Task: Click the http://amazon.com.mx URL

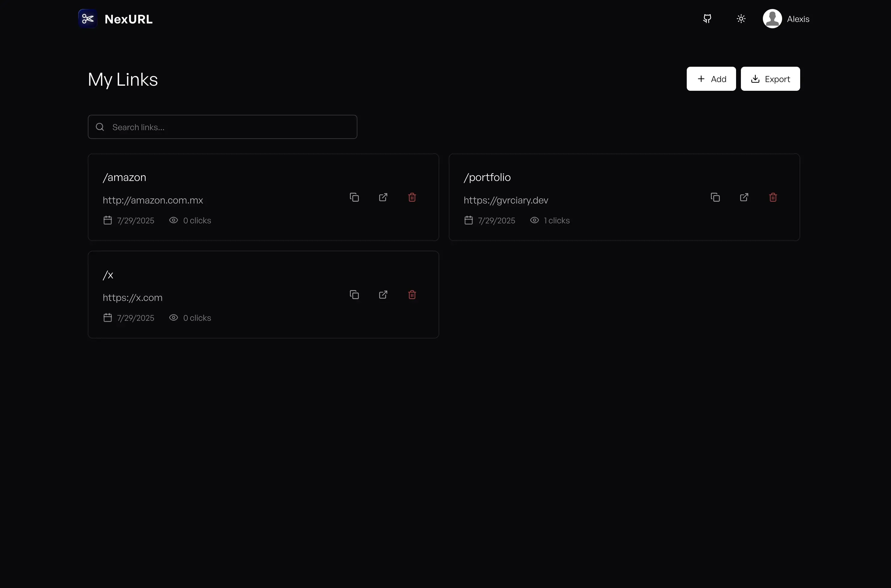Action: tap(153, 200)
